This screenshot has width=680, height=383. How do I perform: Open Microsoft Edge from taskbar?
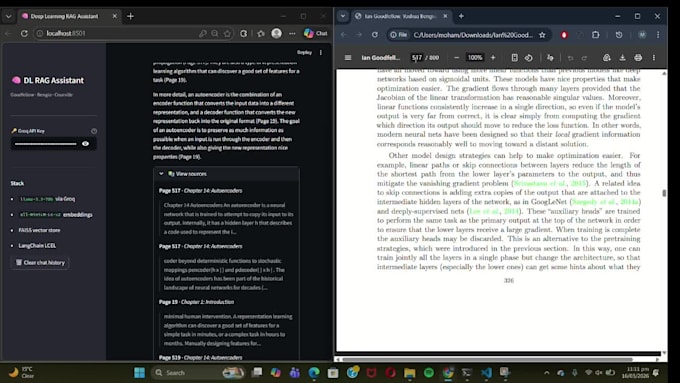(x=314, y=373)
